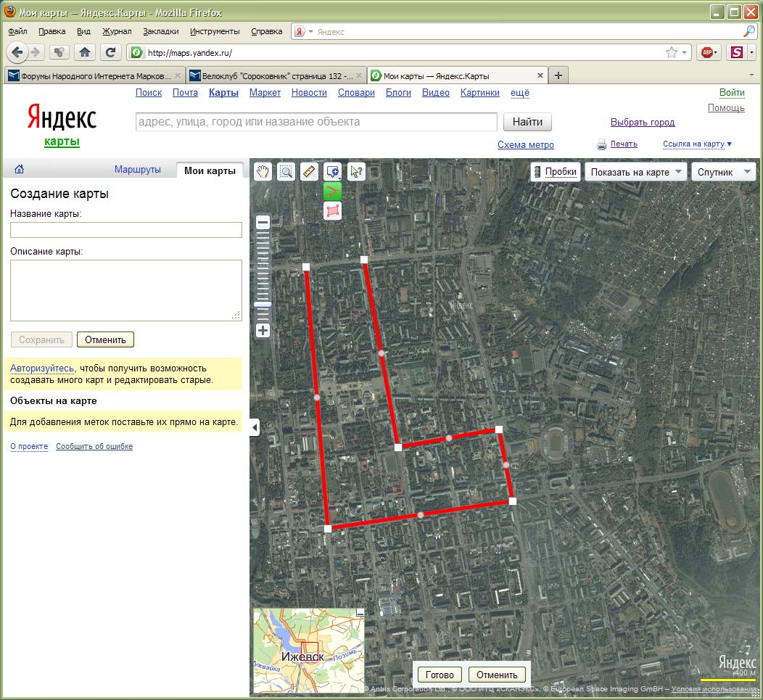Image resolution: width=763 pixels, height=700 pixels.
Task: Open the Инструменты menu
Action: pos(215,31)
